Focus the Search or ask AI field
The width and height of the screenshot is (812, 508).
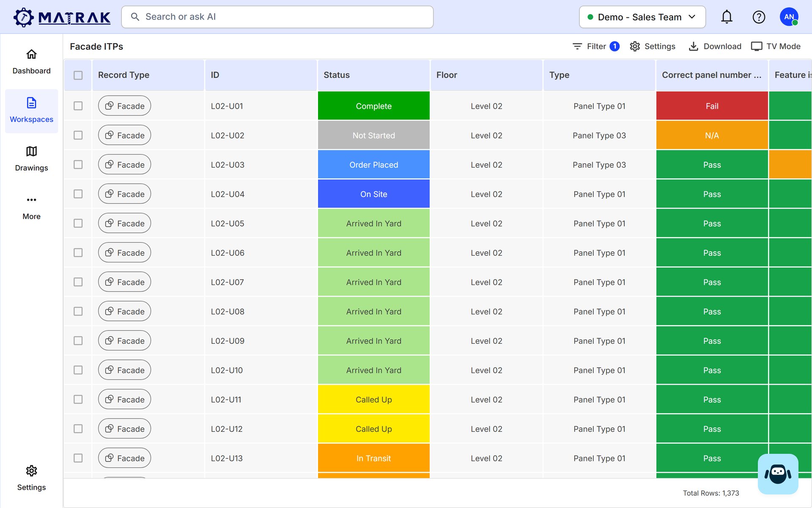pyautogui.click(x=277, y=17)
